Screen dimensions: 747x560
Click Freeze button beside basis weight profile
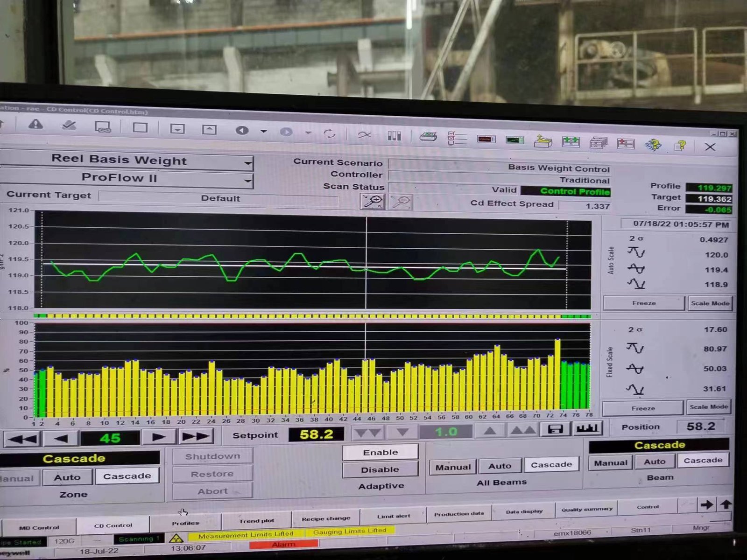(644, 303)
